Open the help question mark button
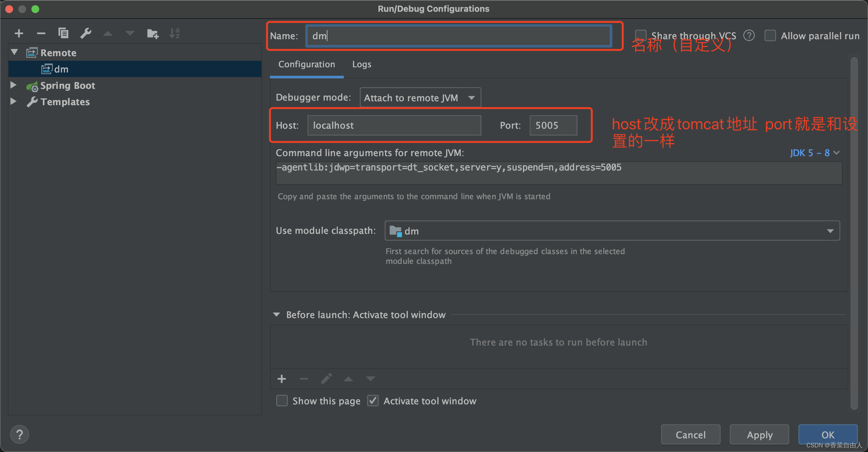Viewport: 868px width, 452px height. (20, 434)
